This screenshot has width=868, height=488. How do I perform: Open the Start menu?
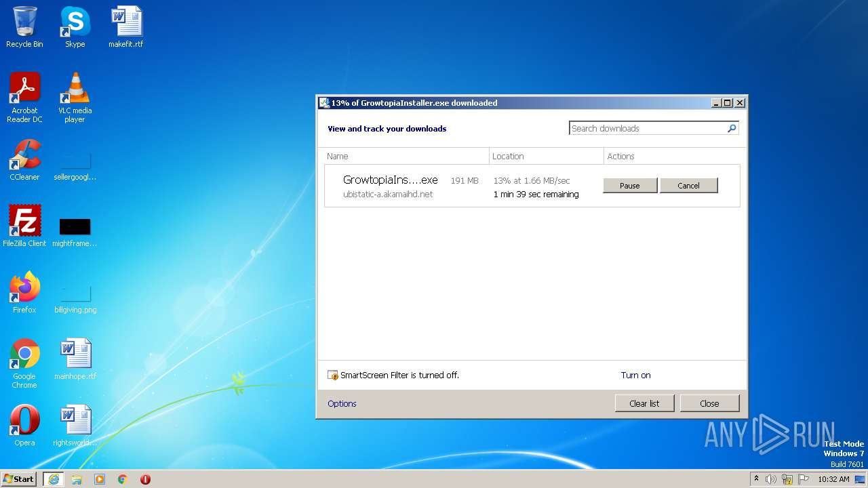click(18, 479)
